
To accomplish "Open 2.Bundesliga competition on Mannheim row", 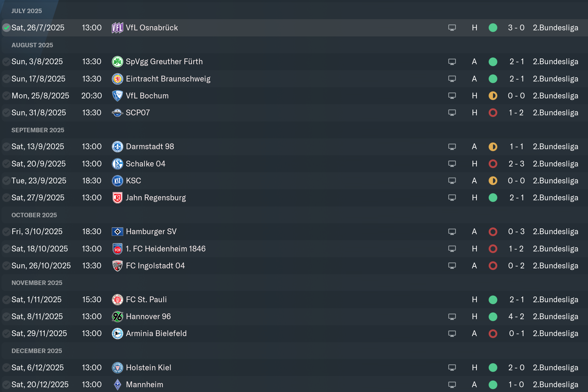I will click(555, 385).
